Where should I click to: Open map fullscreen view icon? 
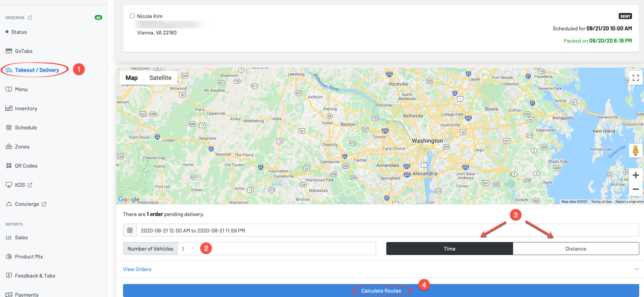tap(635, 78)
